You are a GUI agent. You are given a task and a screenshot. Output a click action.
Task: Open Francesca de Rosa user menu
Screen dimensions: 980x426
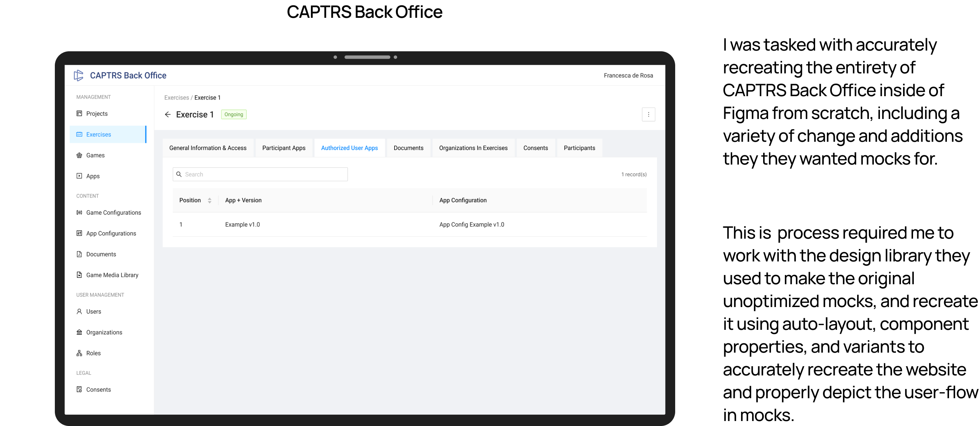click(628, 75)
